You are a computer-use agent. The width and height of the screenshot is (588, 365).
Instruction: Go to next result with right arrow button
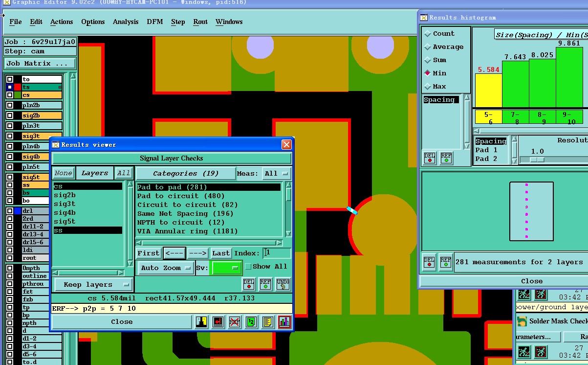pyautogui.click(x=198, y=253)
